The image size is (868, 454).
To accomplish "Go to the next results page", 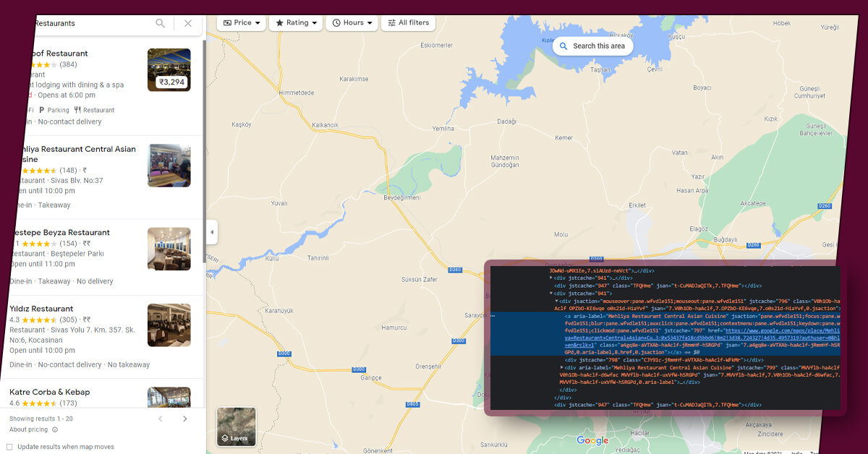I will (x=184, y=419).
